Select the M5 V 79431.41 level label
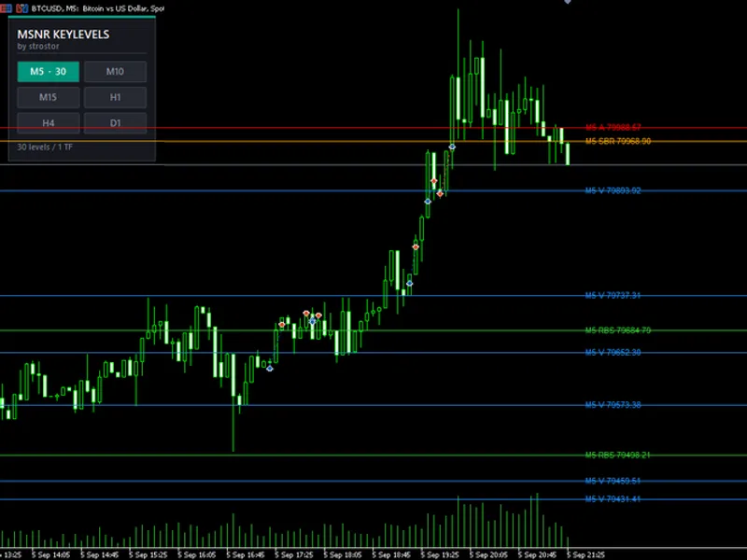Screen dimensions: 747x560 coord(613,499)
